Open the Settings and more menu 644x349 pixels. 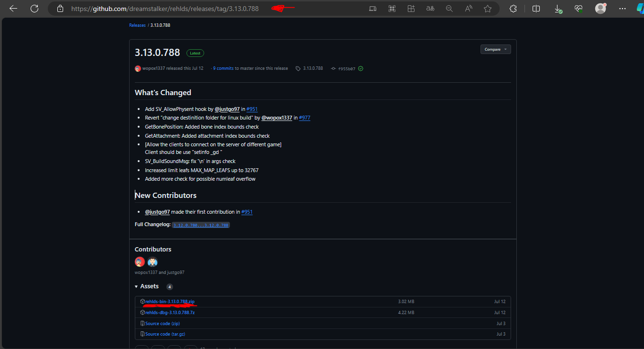(622, 9)
